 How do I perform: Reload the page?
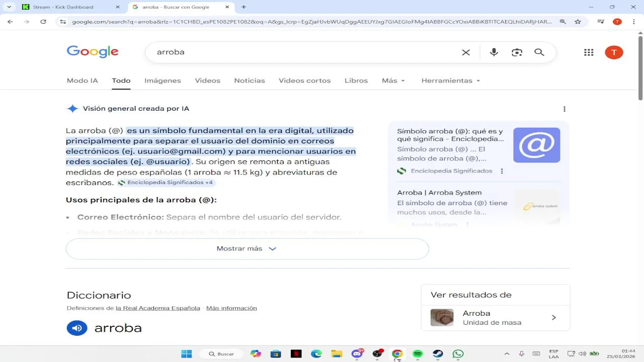point(43,22)
